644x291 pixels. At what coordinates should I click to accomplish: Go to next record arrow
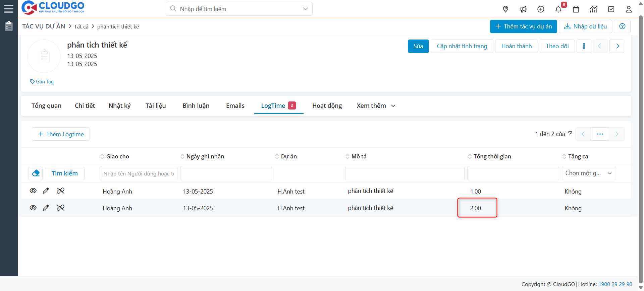(617, 46)
